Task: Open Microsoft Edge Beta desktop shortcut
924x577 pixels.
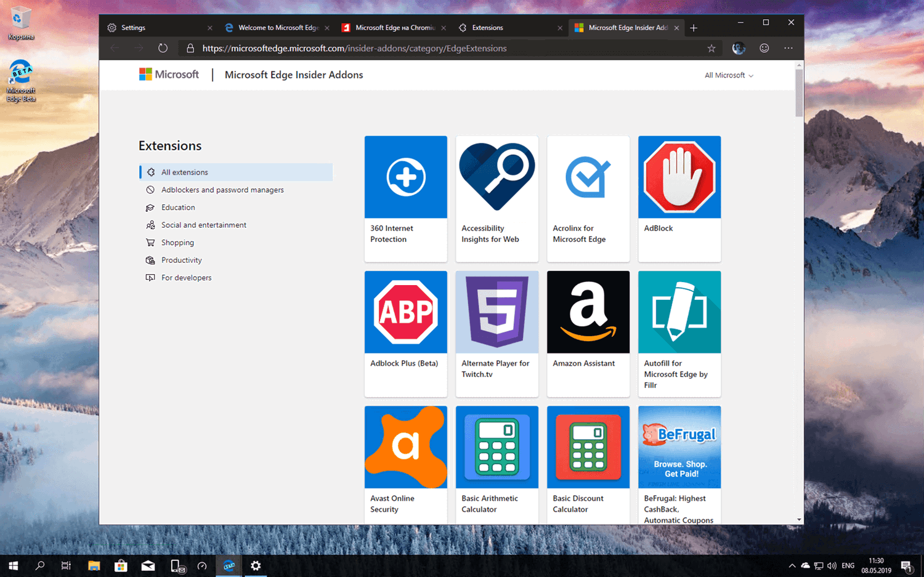Action: [x=21, y=81]
